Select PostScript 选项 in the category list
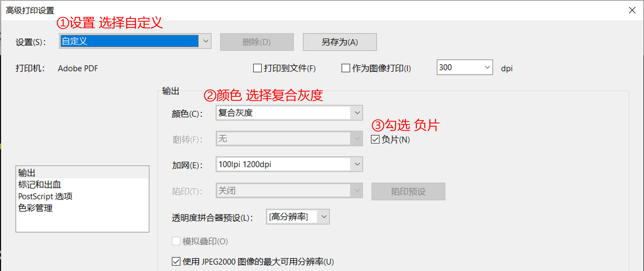This screenshot has height=271, width=644. (82, 196)
